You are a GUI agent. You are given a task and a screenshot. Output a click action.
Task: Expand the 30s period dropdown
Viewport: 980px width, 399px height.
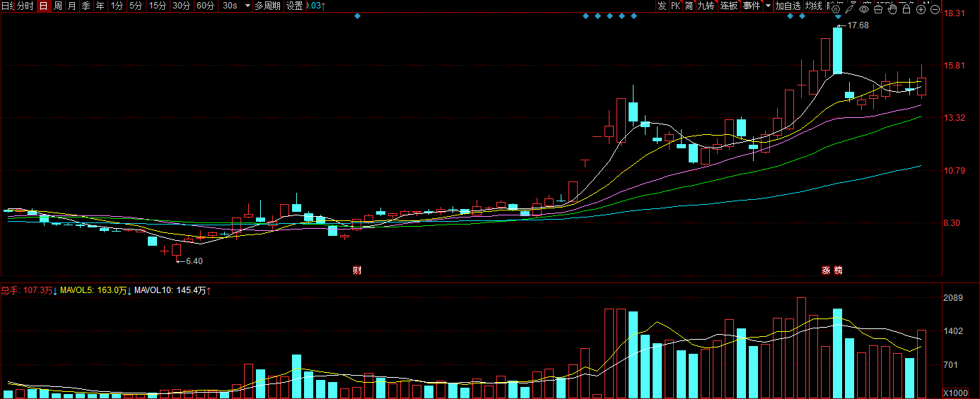[x=247, y=6]
